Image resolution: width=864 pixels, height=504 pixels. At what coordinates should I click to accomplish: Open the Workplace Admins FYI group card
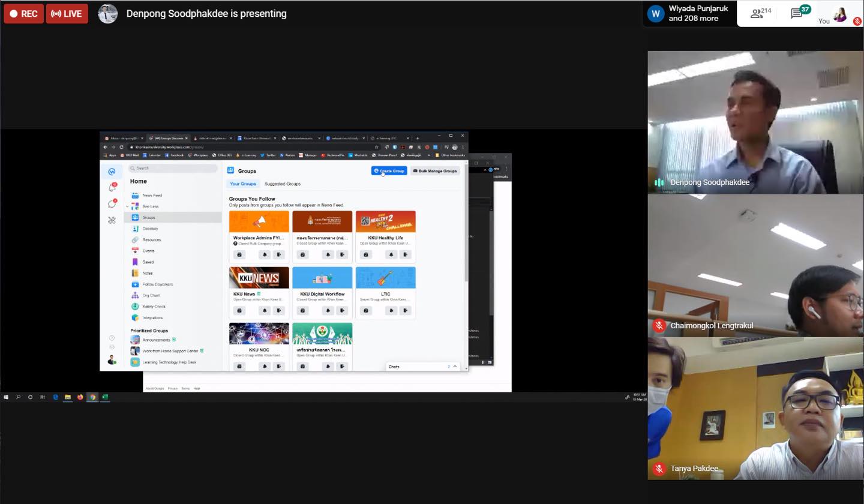pos(259,237)
